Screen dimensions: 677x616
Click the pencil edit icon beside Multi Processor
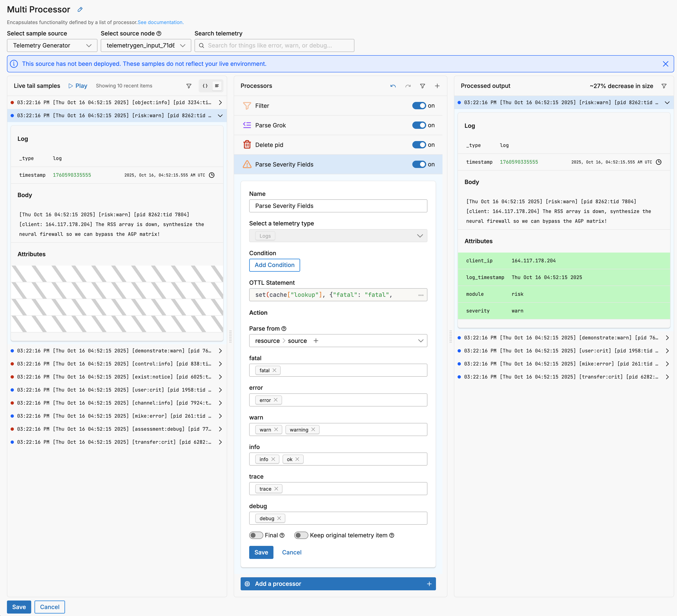(x=80, y=9)
